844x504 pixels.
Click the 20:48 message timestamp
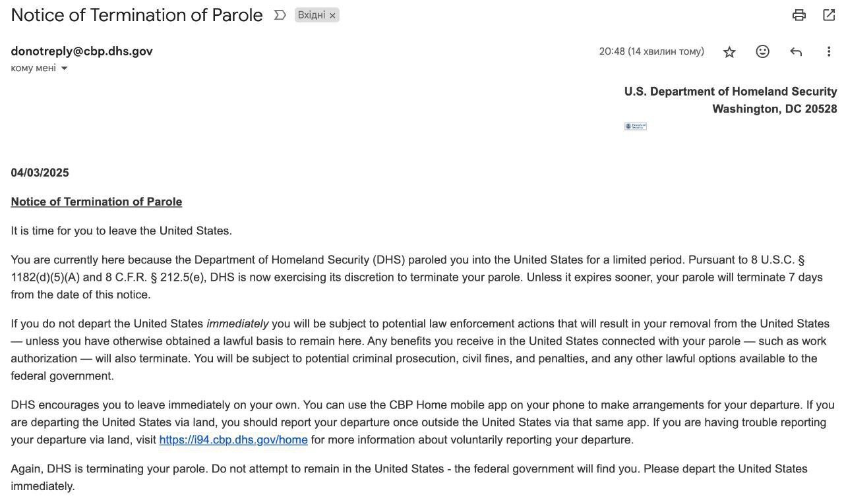point(651,51)
